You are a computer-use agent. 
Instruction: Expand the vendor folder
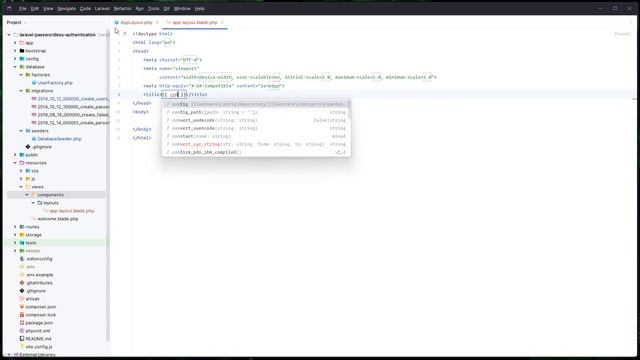click(15, 251)
